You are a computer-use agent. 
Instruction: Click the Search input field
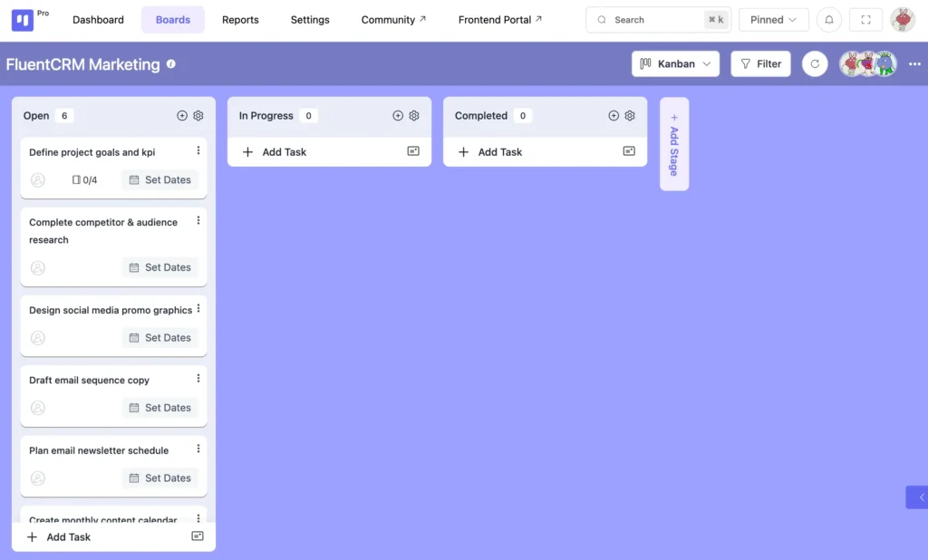[648, 20]
